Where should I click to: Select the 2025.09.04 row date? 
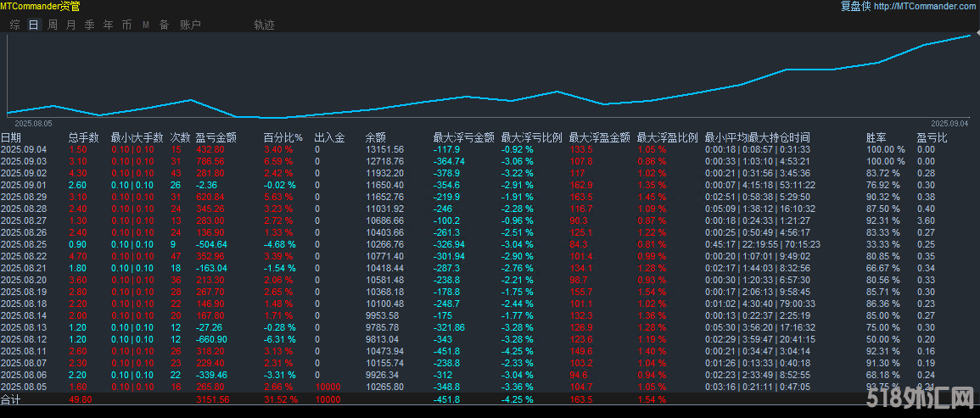coord(23,149)
